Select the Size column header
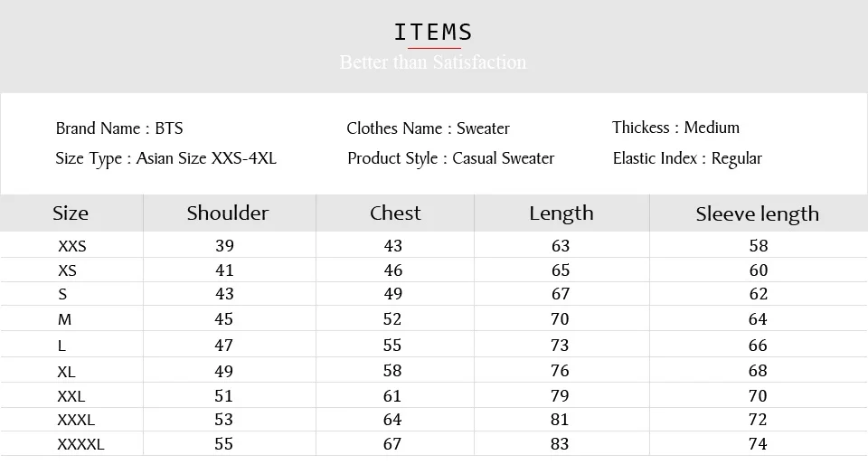This screenshot has width=868, height=474. coord(71,213)
